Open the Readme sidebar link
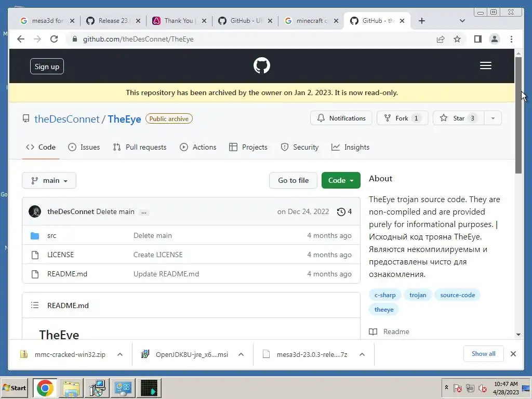This screenshot has width=532, height=399. [389, 331]
